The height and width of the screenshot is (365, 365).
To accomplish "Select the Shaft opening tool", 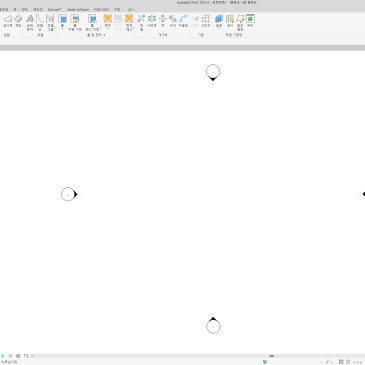I will [x=152, y=21].
